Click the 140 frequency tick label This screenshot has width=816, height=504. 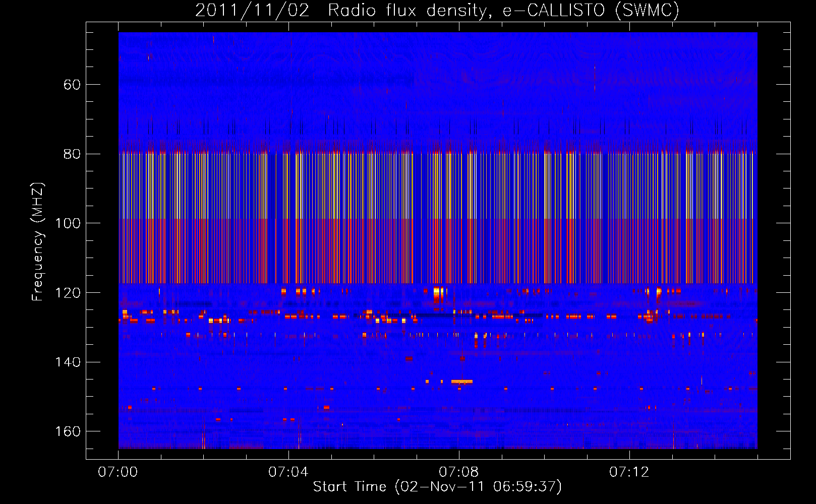click(68, 362)
